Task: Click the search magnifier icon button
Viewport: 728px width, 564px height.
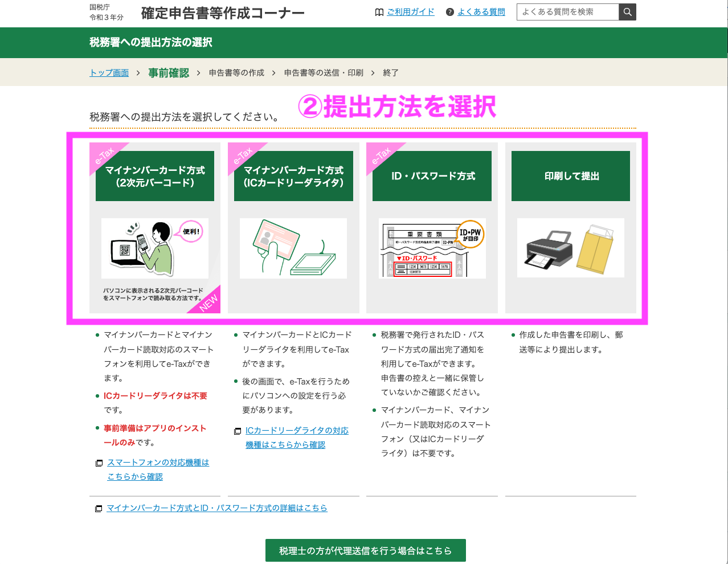Action: coord(627,12)
